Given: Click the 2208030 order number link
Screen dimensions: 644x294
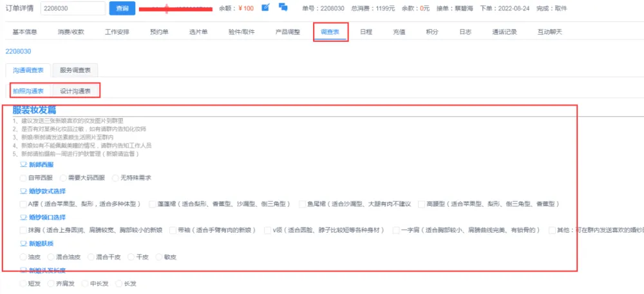Looking at the screenshot, I should (18, 51).
